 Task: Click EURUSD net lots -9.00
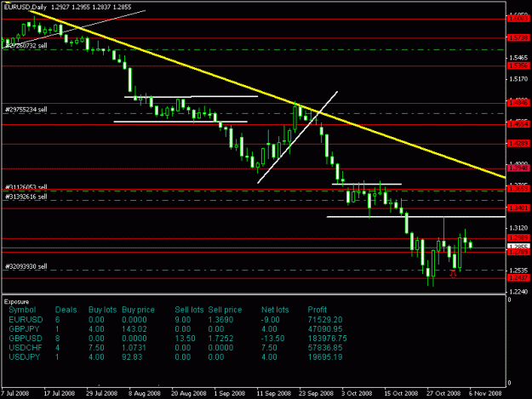pos(271,320)
